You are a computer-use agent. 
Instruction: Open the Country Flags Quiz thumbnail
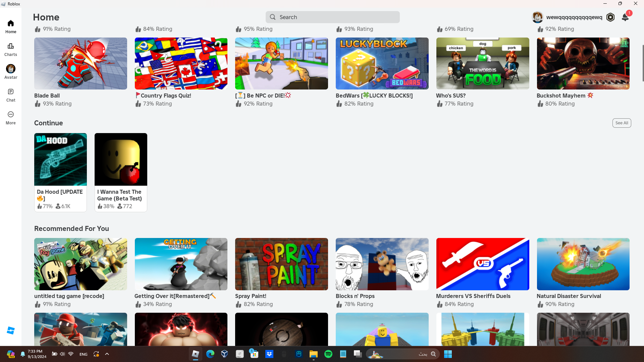pyautogui.click(x=181, y=63)
